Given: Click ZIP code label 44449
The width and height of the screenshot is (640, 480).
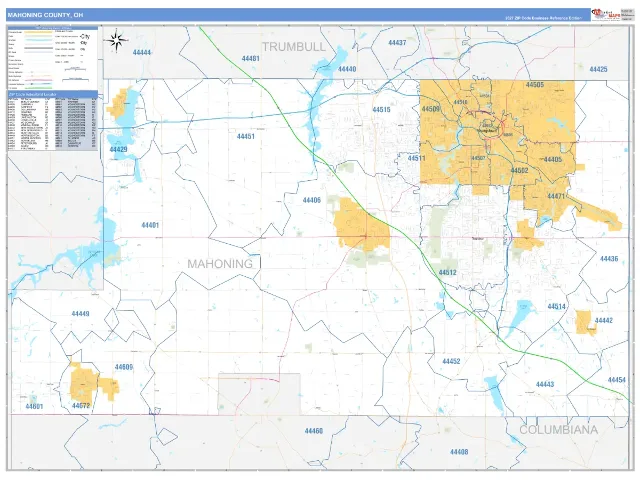Looking at the screenshot, I should pyautogui.click(x=80, y=314).
